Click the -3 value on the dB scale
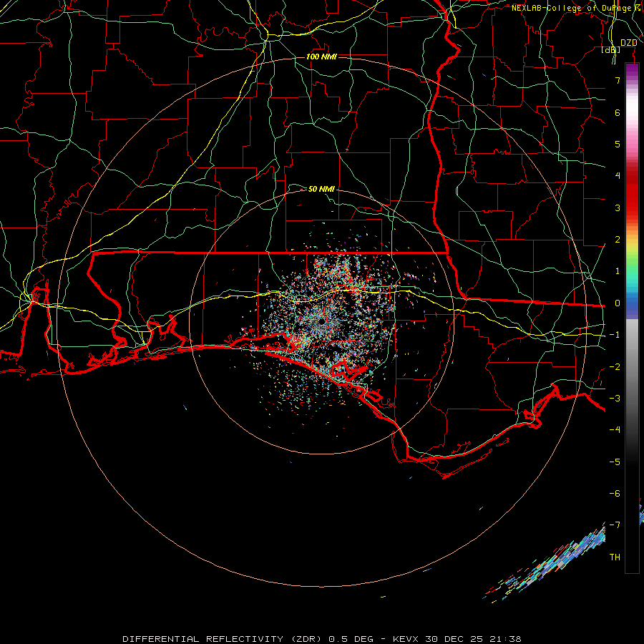This screenshot has width=644, height=644. (615, 399)
